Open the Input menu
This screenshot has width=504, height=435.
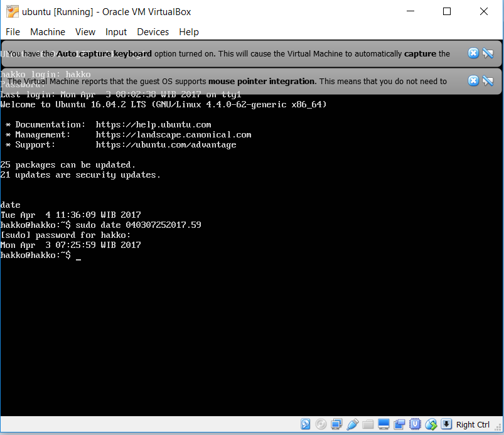click(116, 32)
